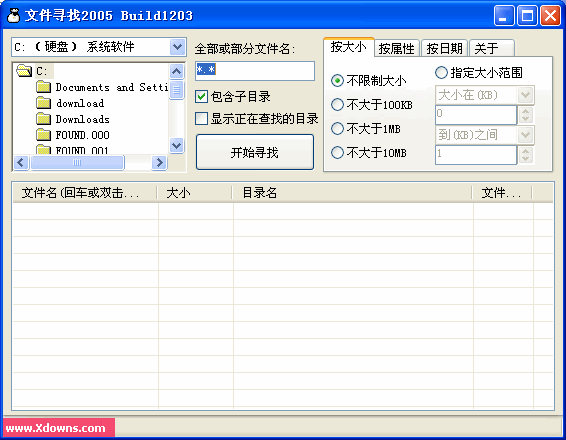
Task: Select the download folder icon
Action: click(44, 103)
